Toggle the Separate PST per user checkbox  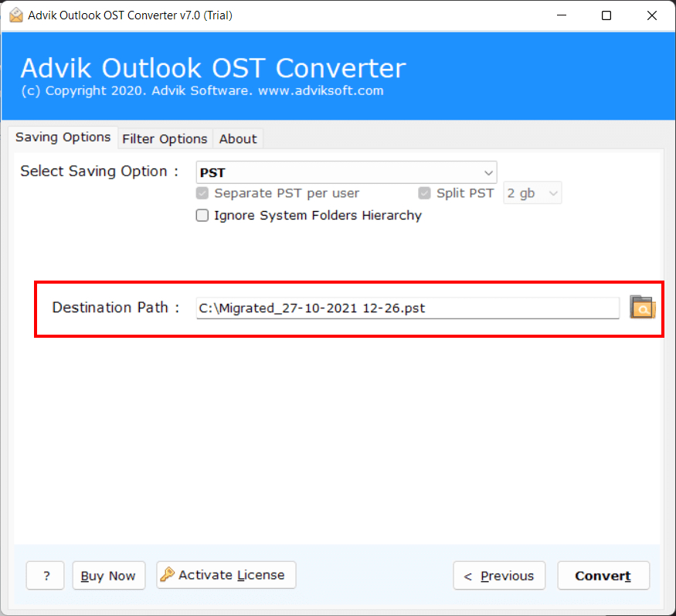(202, 192)
